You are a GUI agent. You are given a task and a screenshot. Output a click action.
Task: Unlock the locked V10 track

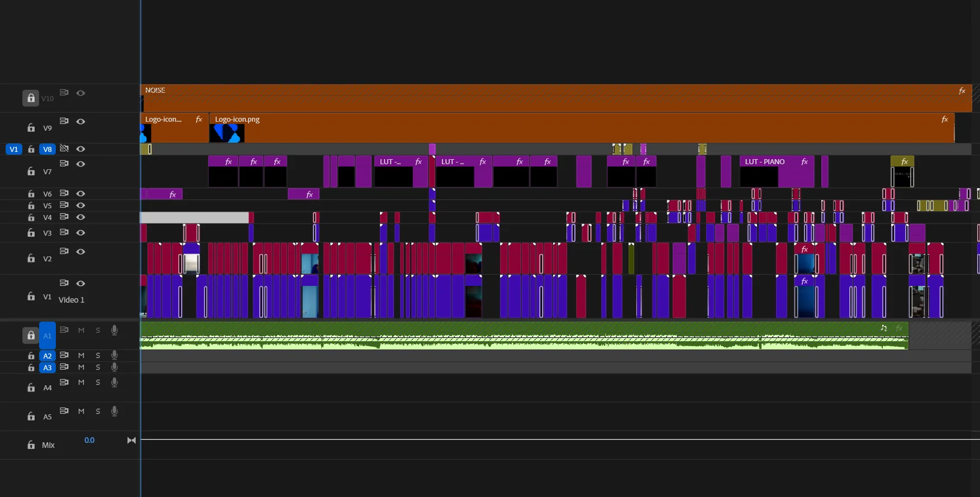(31, 98)
